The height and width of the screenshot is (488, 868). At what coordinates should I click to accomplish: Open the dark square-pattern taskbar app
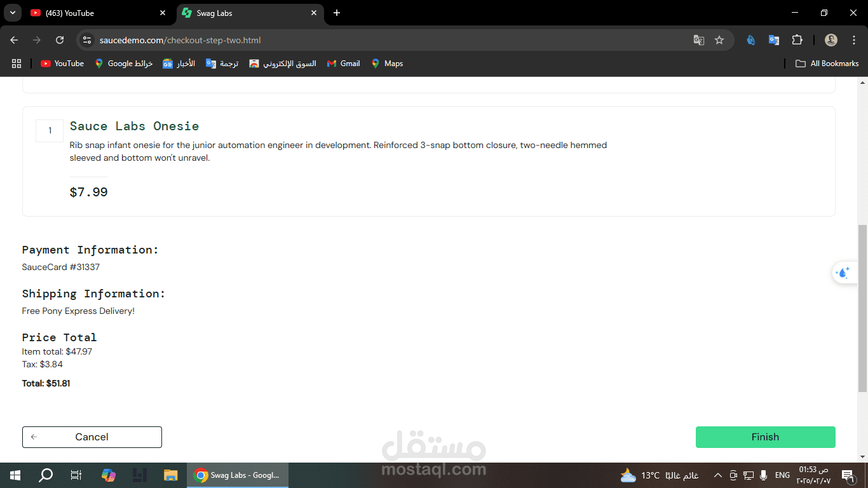140,475
